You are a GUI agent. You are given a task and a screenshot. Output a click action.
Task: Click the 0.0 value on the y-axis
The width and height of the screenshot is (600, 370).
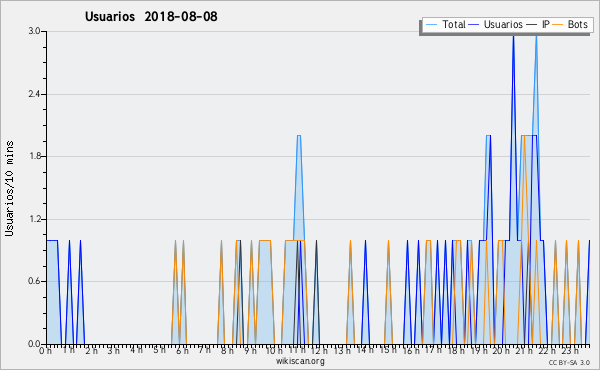(x=34, y=344)
